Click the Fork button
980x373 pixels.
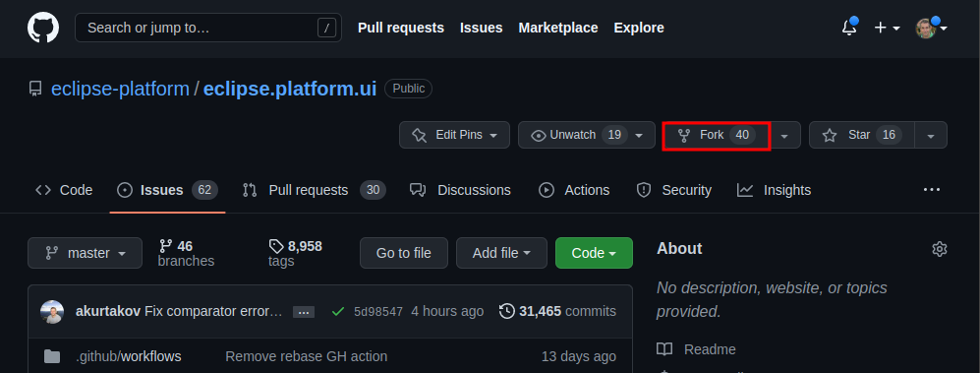coord(717,135)
